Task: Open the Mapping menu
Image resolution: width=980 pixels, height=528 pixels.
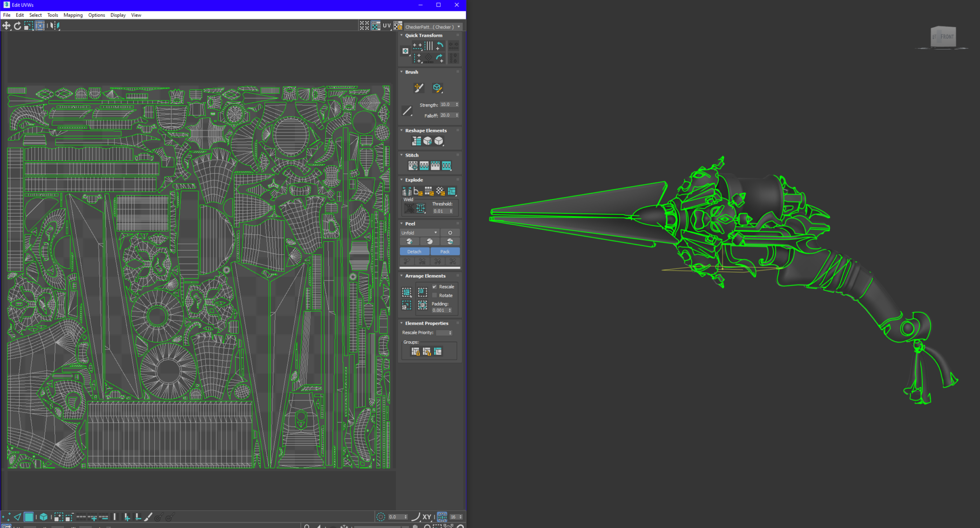Action: pyautogui.click(x=73, y=15)
